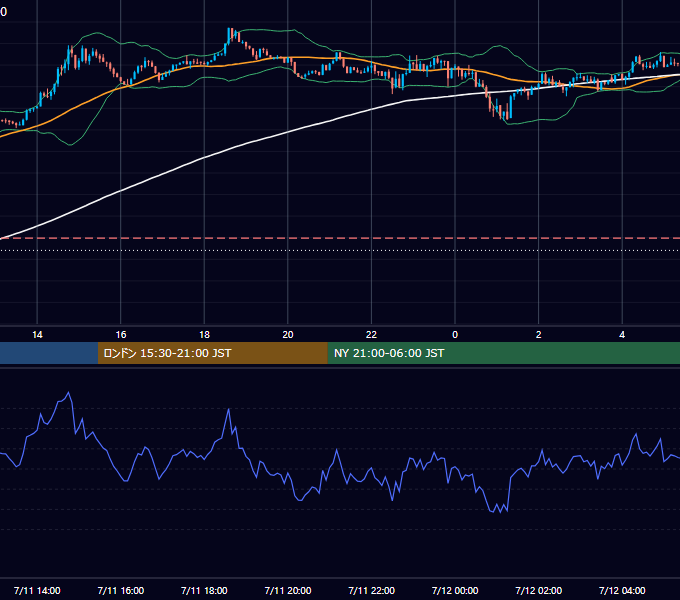Click the NY 21:00-06:00 JST session band

point(503,353)
